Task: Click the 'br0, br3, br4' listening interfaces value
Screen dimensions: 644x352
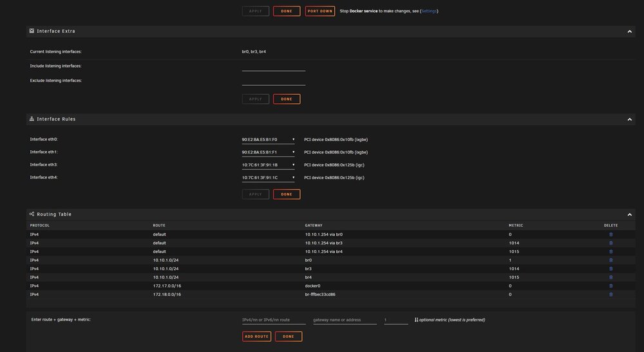Action: point(254,52)
